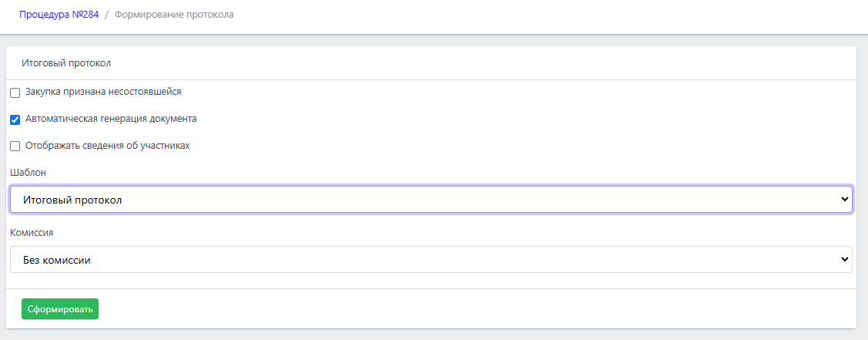Click the selected Итоговый протокол value text
This screenshot has width=868, height=340.
[x=72, y=200]
